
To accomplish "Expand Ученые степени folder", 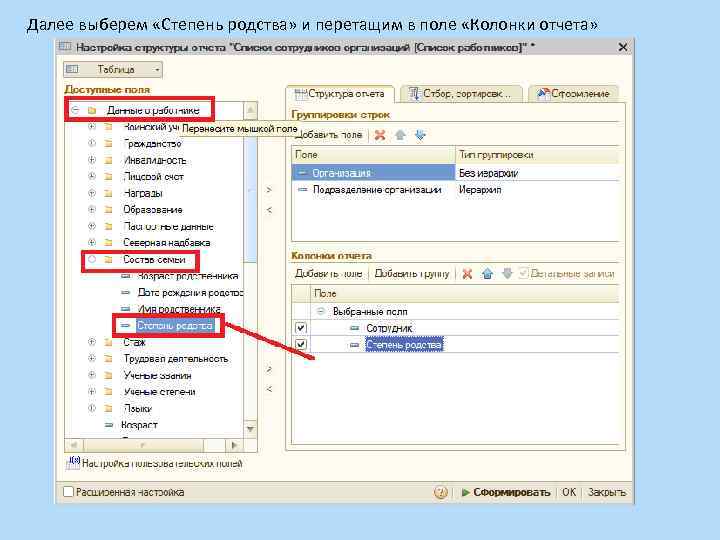I will point(92,392).
